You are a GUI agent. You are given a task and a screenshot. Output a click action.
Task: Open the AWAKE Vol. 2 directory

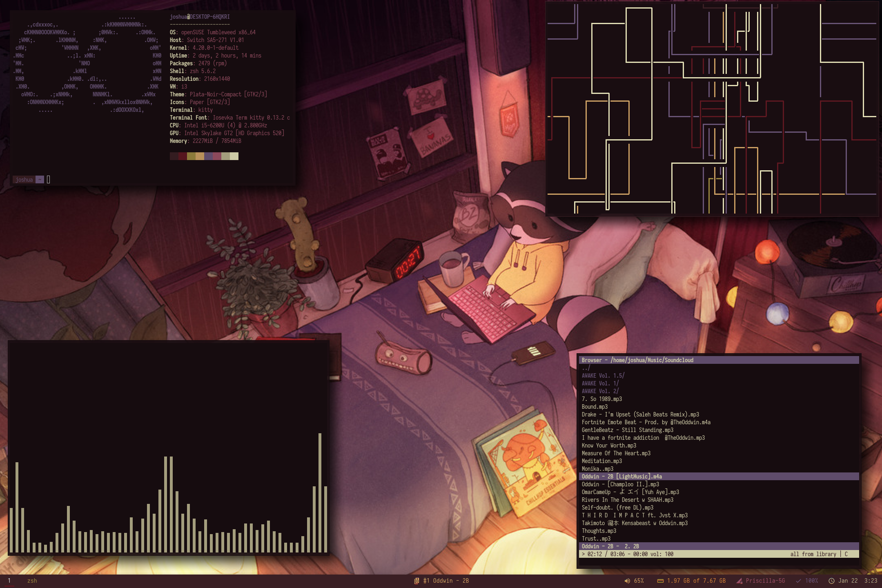pyautogui.click(x=600, y=391)
